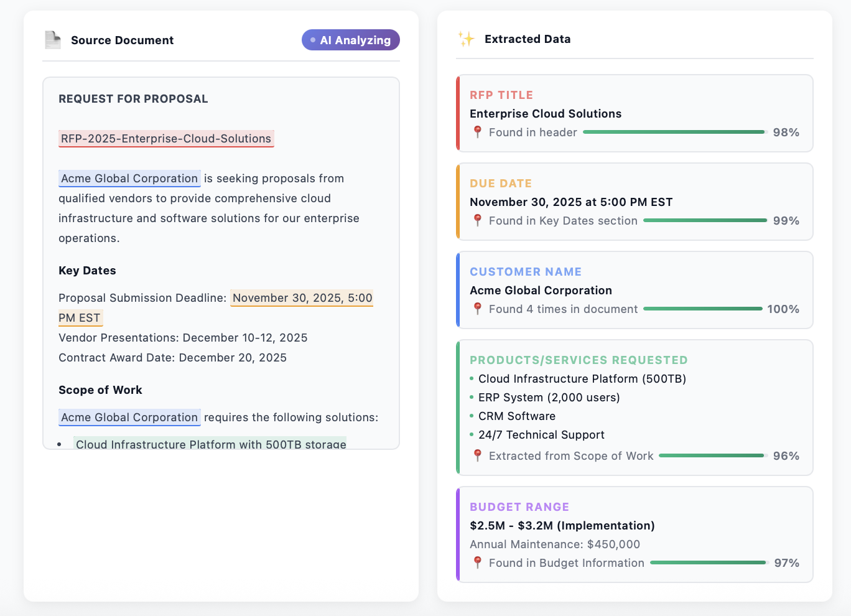
Task: Select the PRODUCTS/SERVICES REQUESTED label
Action: point(579,360)
